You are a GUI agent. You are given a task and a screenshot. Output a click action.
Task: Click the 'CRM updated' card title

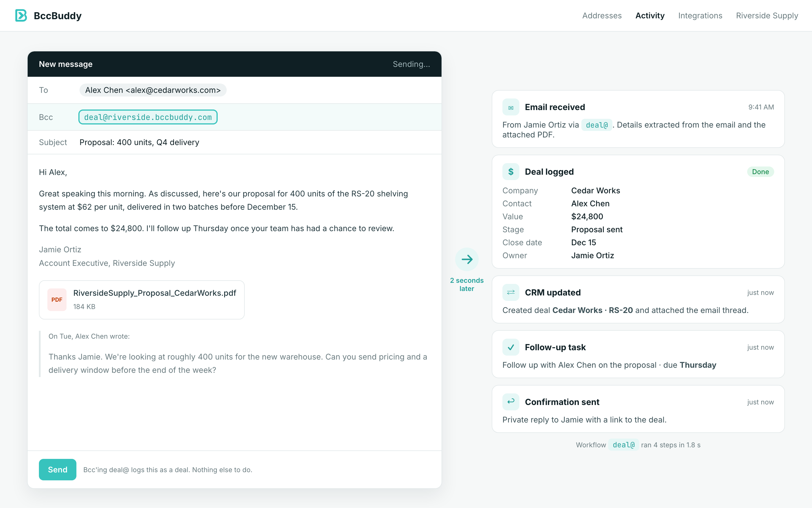coord(553,293)
